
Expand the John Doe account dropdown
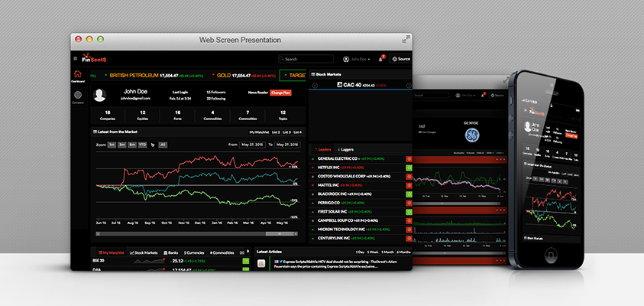click(x=358, y=59)
